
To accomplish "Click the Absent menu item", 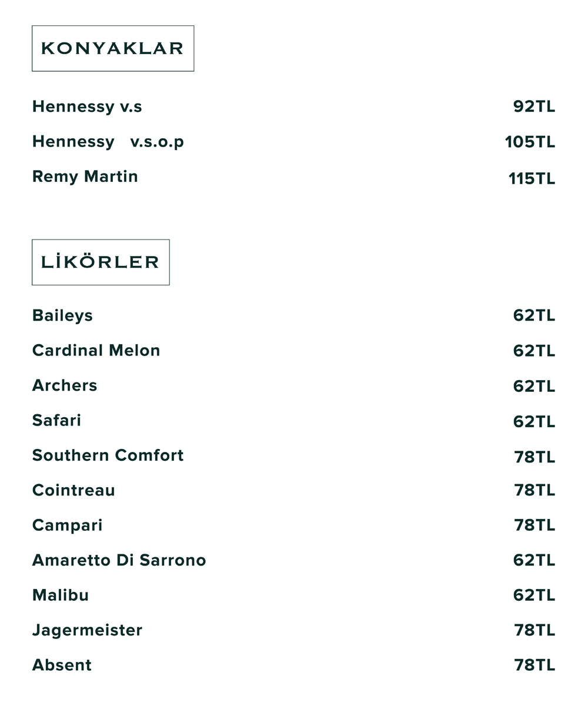I will coord(62,665).
